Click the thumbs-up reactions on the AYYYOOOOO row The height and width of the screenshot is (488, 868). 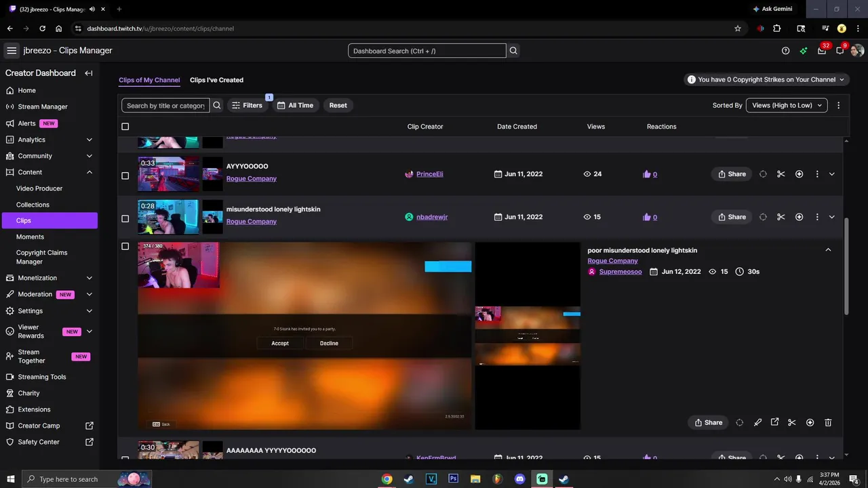coord(650,174)
